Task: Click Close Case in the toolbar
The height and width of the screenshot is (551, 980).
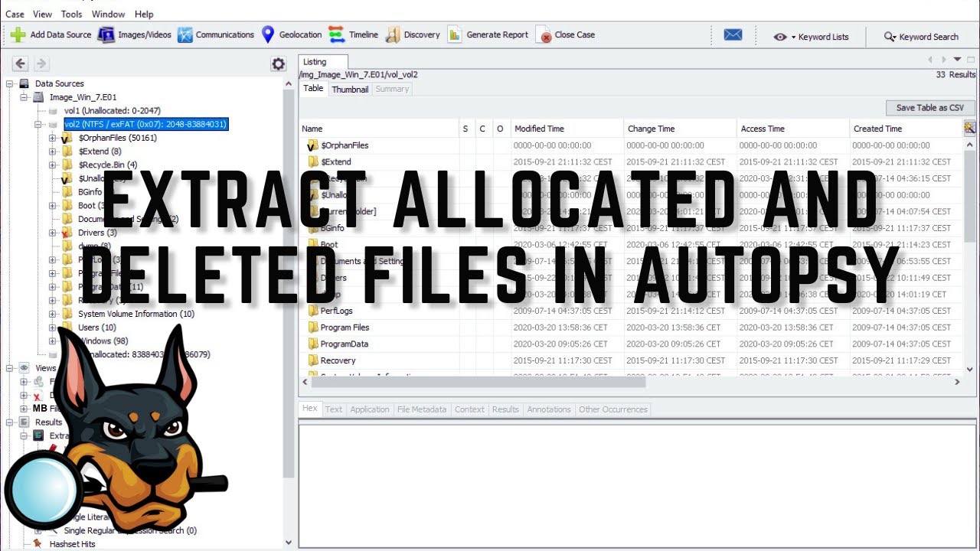Action: [565, 34]
